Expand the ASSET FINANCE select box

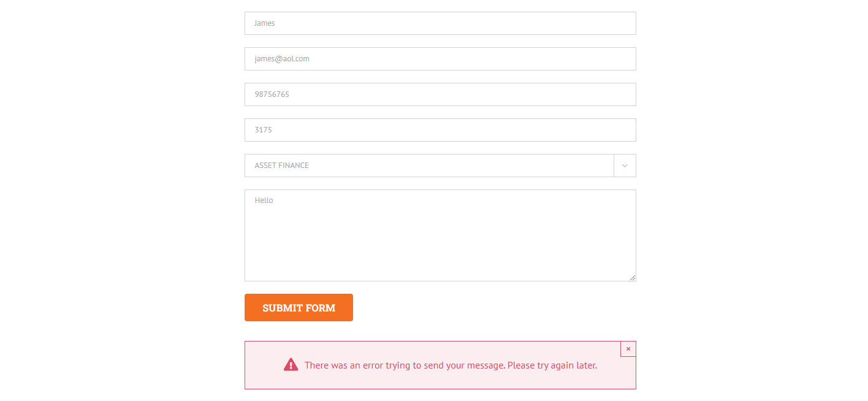440,166
